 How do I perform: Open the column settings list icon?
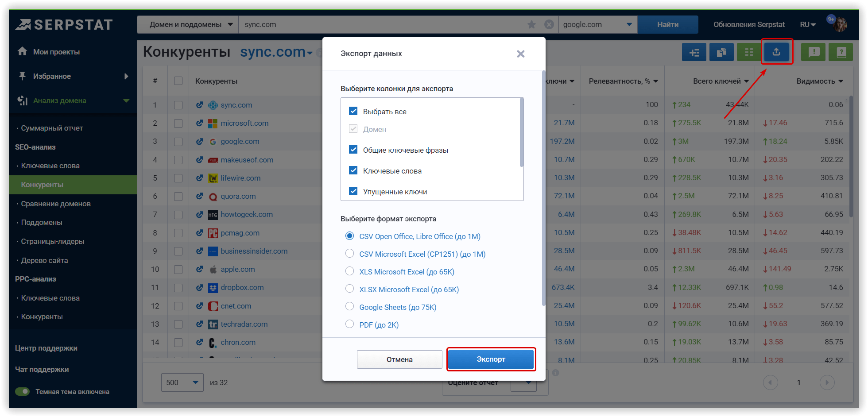coord(749,52)
